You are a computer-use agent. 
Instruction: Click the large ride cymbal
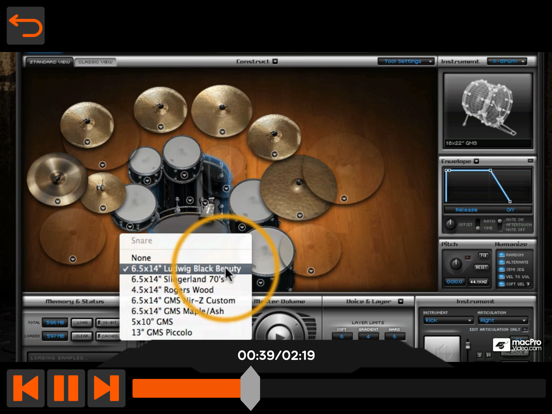pos(299,187)
